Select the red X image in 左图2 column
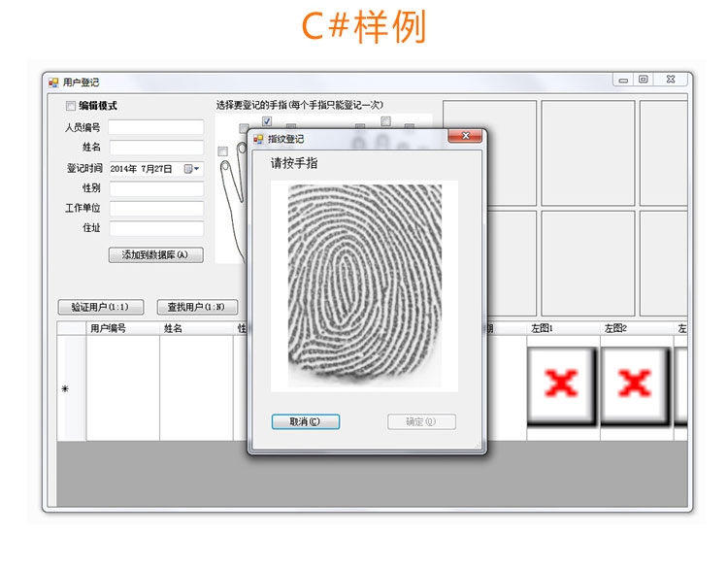The height and width of the screenshot is (567, 728). click(634, 384)
